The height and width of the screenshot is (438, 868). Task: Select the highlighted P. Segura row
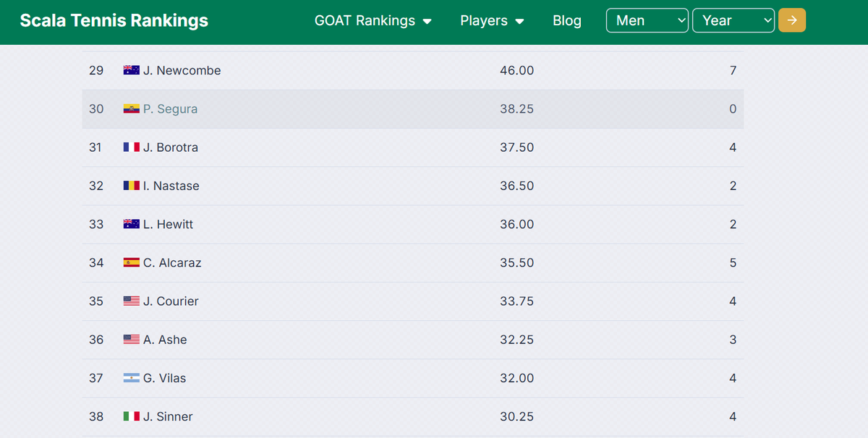click(412, 108)
